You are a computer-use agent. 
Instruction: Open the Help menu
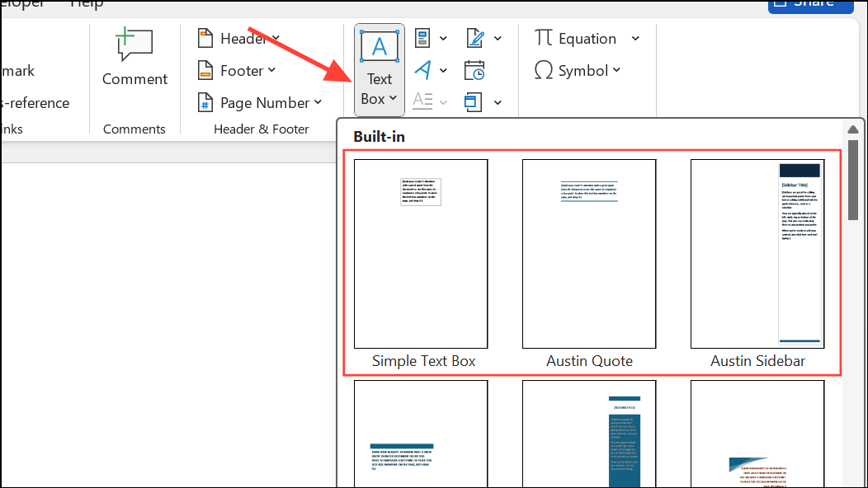click(87, 5)
